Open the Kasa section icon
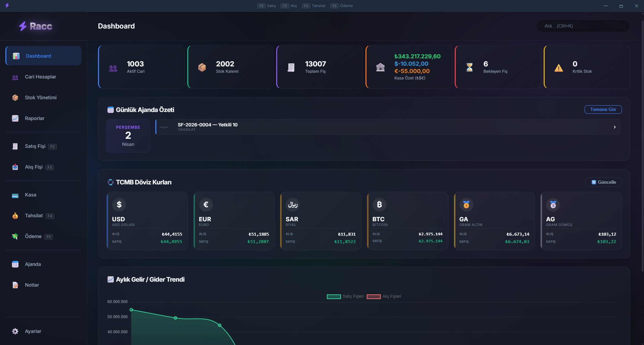 [x=15, y=195]
